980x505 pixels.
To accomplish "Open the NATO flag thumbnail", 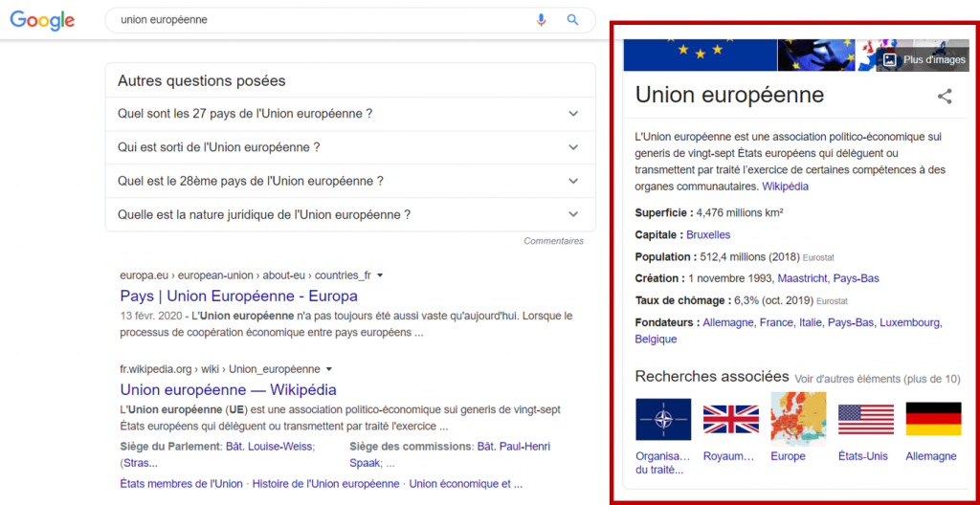I will pos(663,419).
